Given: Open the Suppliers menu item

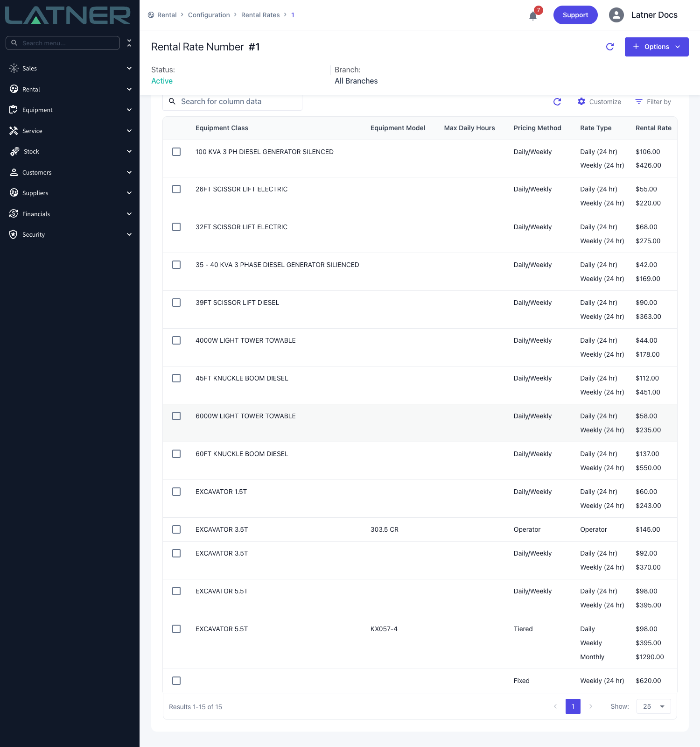Looking at the screenshot, I should [70, 193].
